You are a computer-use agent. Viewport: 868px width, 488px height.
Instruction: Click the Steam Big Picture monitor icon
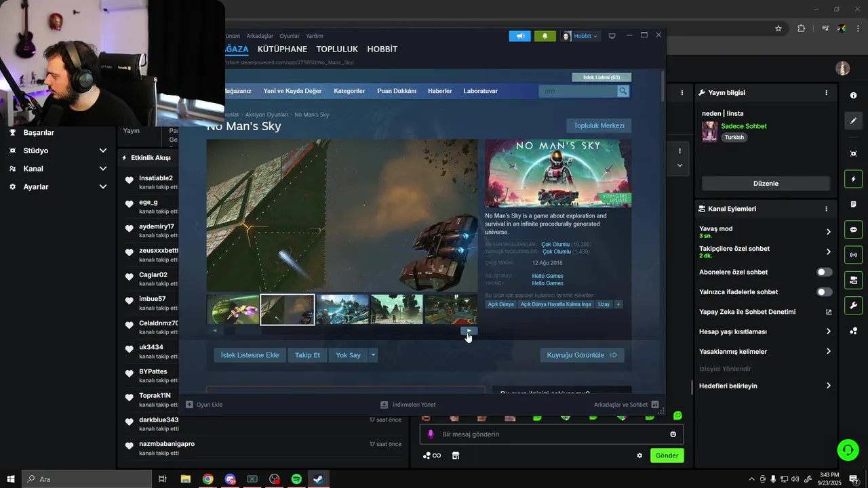pyautogui.click(x=612, y=36)
